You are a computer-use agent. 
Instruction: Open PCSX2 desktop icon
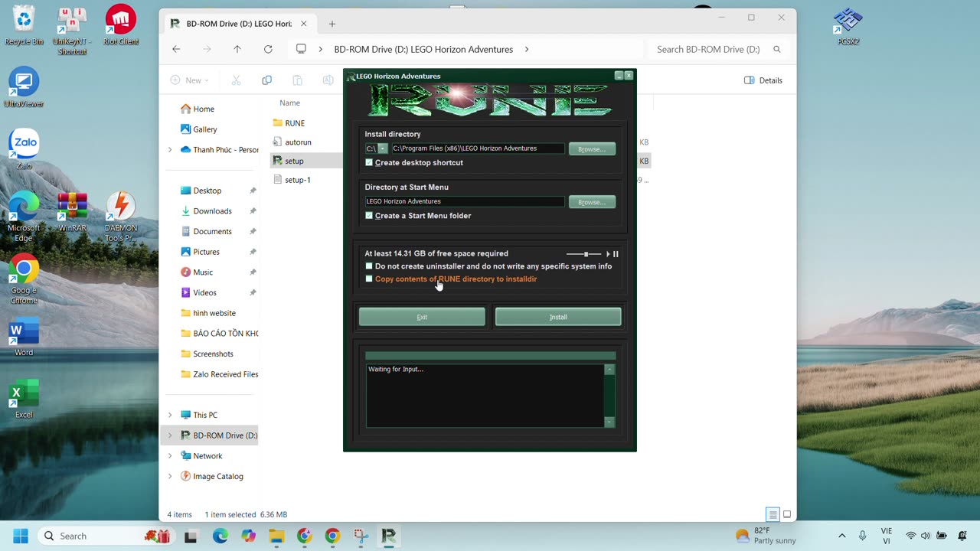[848, 25]
